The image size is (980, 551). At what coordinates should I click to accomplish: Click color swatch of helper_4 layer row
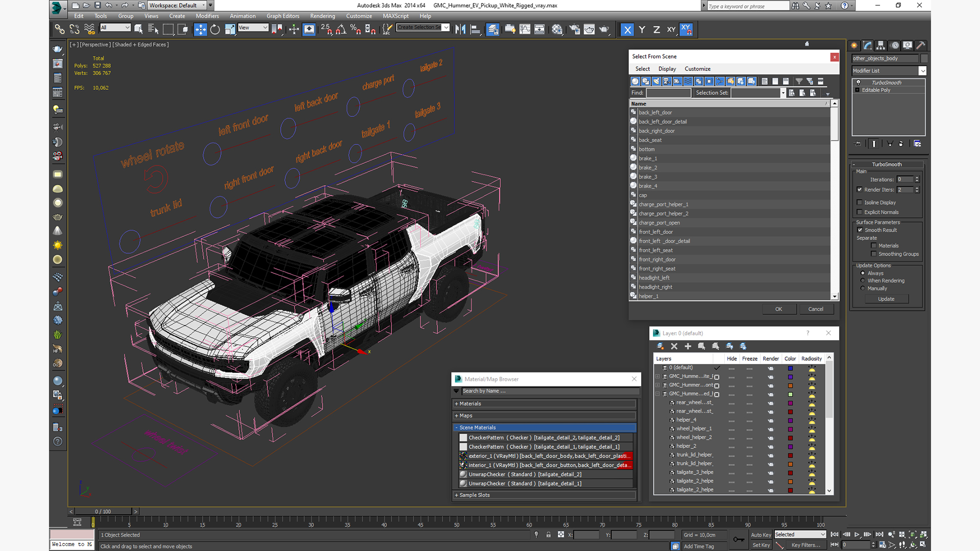click(790, 421)
